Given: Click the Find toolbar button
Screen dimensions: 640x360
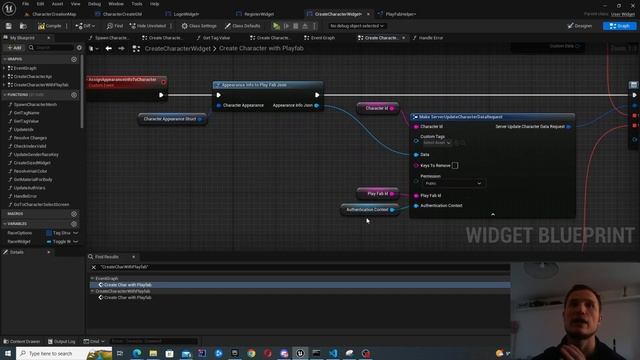Looking at the screenshot, I should coord(115,26).
